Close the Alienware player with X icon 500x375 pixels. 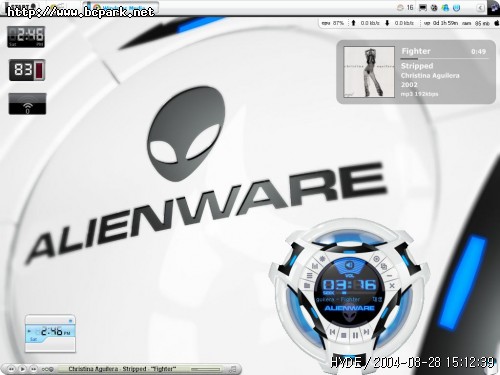point(392,286)
